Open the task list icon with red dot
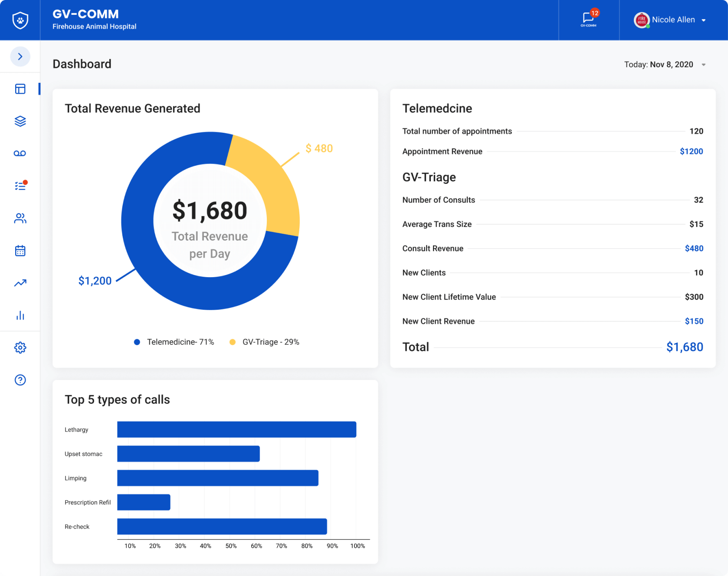The width and height of the screenshot is (728, 576). pos(20,185)
